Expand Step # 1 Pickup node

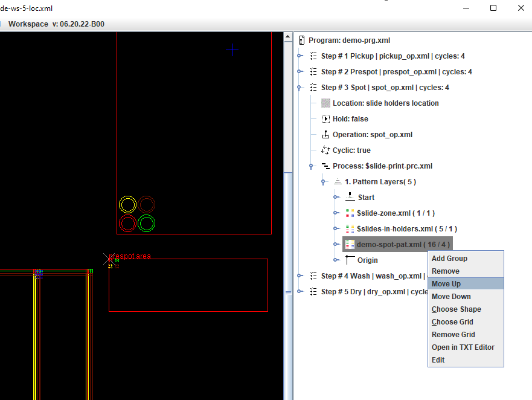pos(300,56)
